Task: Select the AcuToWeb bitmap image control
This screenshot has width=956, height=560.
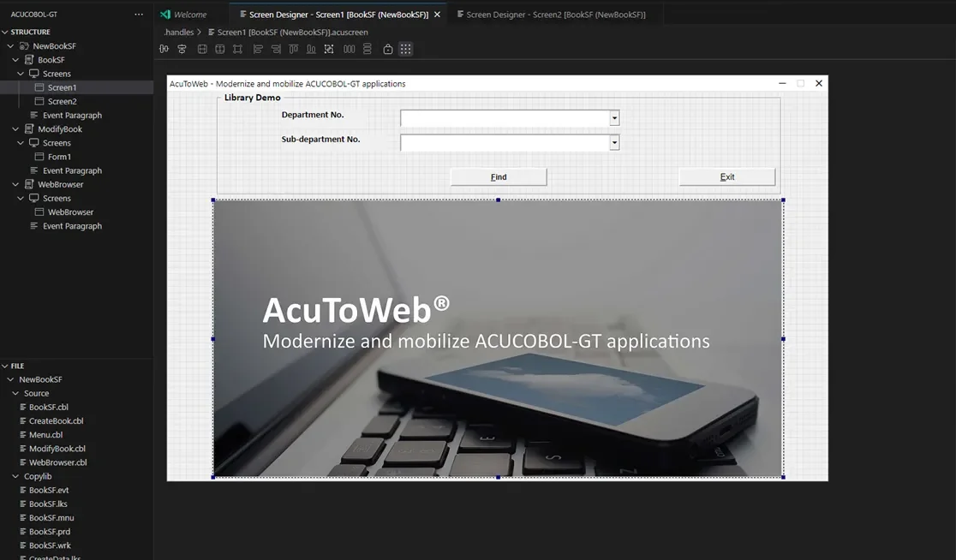Action: (498, 339)
